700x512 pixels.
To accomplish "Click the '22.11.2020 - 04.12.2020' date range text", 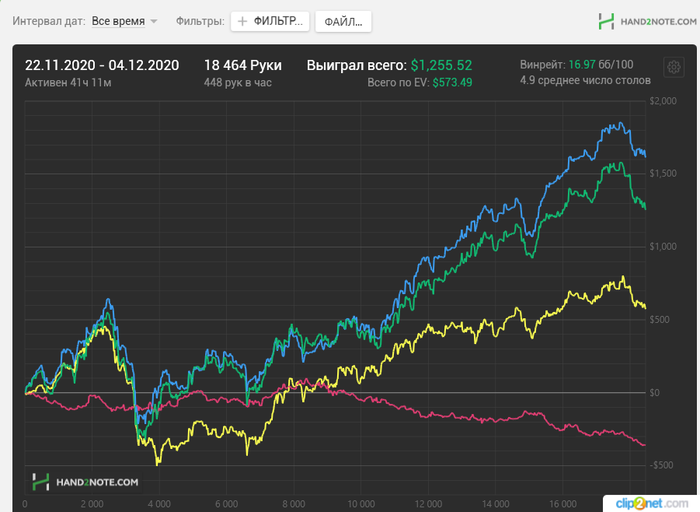I will (x=102, y=65).
